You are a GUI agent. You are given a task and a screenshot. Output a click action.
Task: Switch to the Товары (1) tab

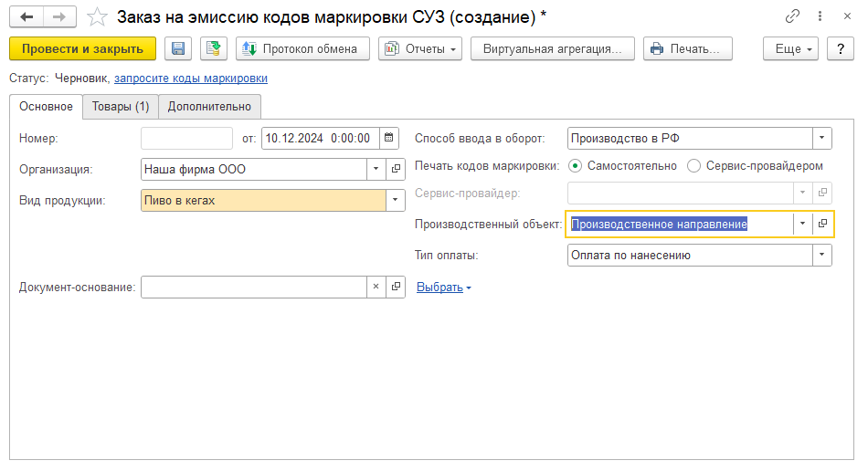121,107
